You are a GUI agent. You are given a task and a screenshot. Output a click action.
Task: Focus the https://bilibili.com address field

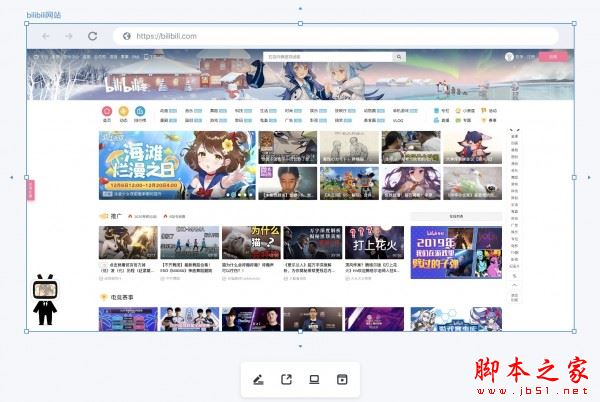click(336, 36)
